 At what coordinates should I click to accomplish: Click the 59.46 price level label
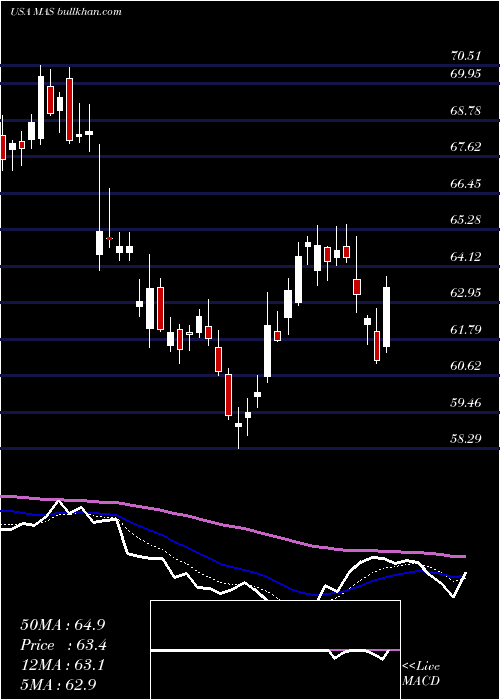466,403
